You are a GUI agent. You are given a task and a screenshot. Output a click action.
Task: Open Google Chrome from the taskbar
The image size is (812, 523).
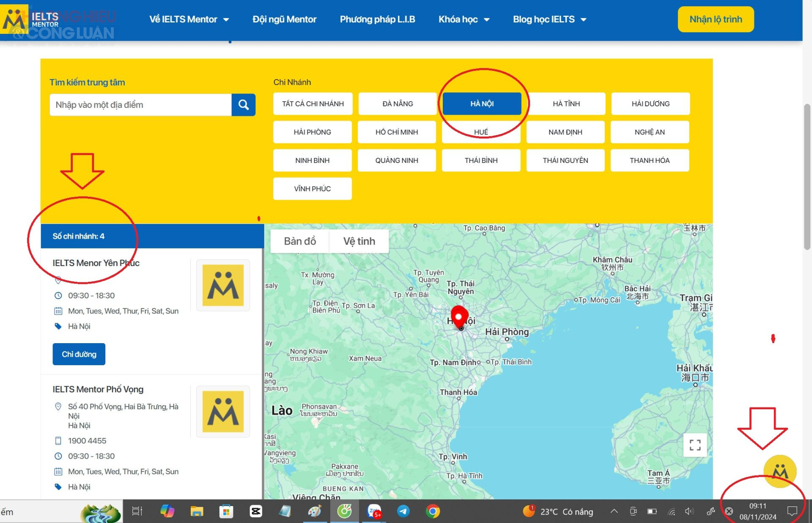(x=433, y=511)
